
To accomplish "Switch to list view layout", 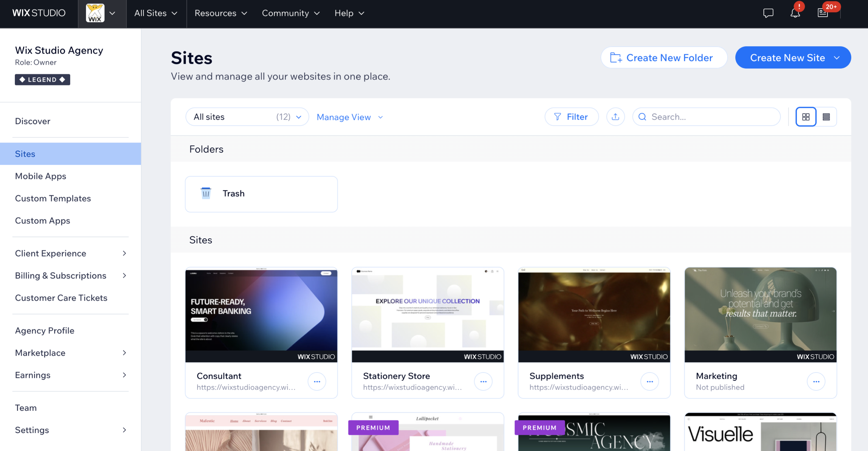I will point(826,117).
